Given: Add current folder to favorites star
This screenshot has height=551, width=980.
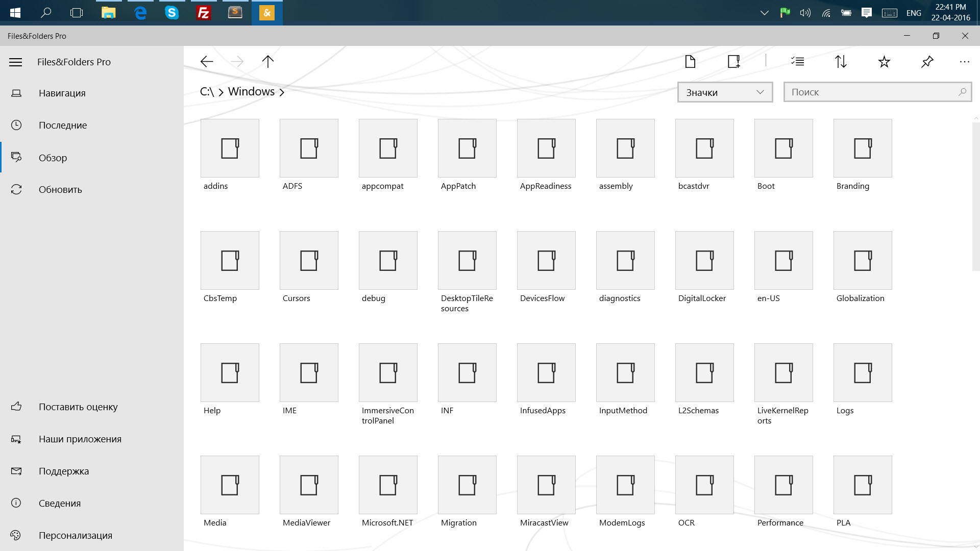Looking at the screenshot, I should pos(884,62).
